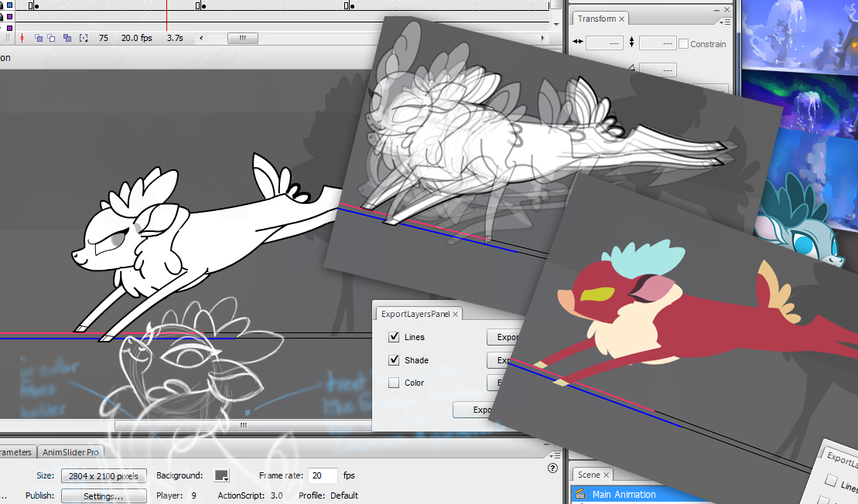Click the Export button beside Color

tap(495, 383)
